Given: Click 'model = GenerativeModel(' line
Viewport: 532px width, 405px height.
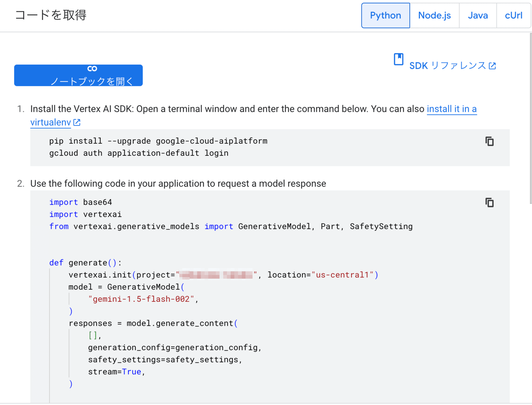Looking at the screenshot, I should tap(126, 287).
